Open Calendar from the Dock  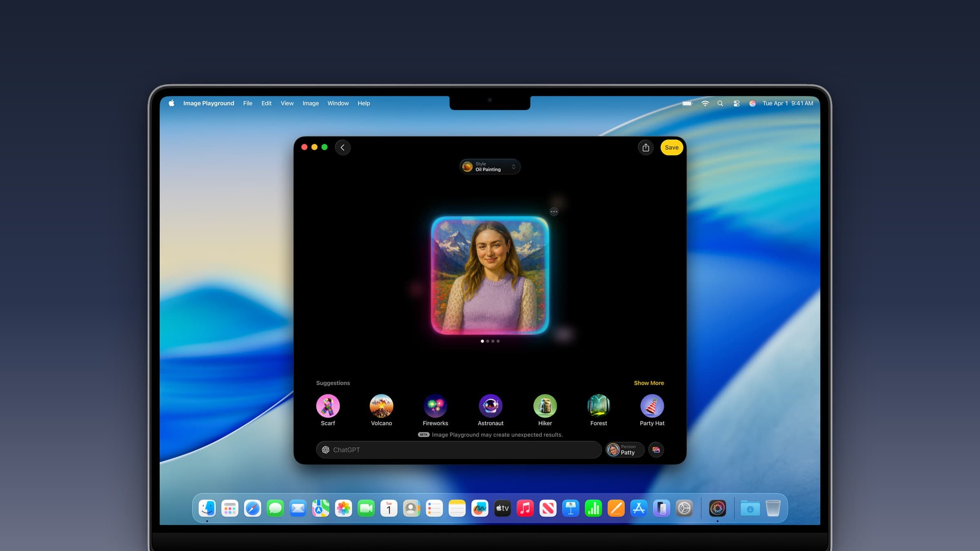389,508
